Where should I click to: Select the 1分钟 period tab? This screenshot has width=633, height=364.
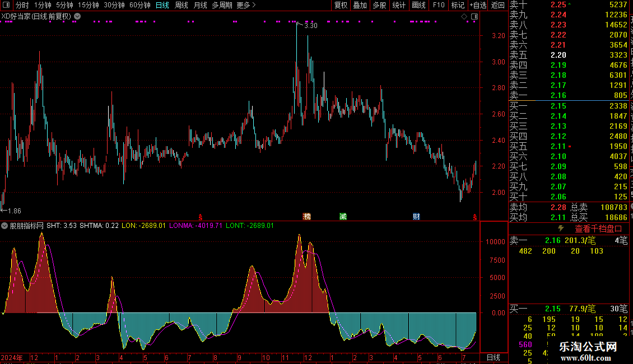(x=43, y=5)
